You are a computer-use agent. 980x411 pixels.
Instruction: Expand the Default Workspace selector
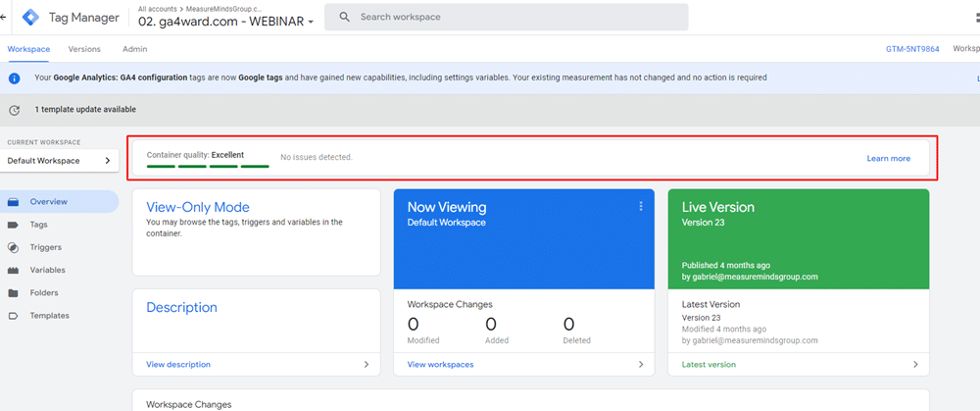(60, 161)
